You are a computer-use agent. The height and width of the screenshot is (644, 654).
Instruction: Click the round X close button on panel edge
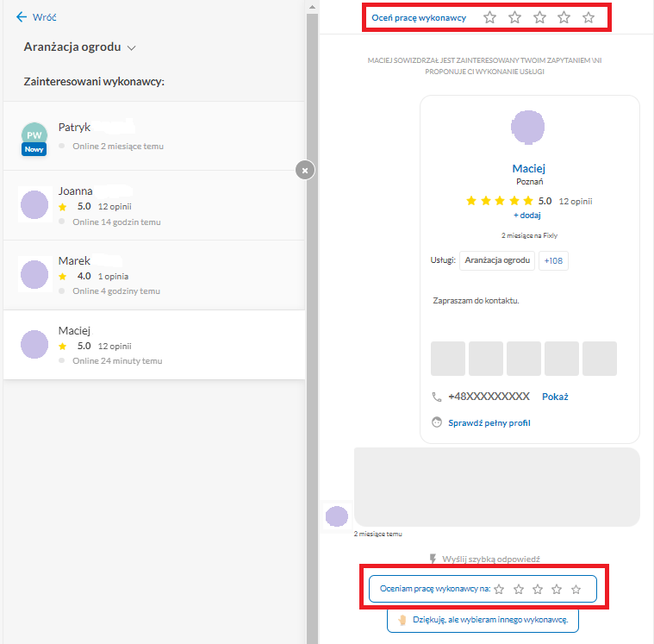[305, 171]
